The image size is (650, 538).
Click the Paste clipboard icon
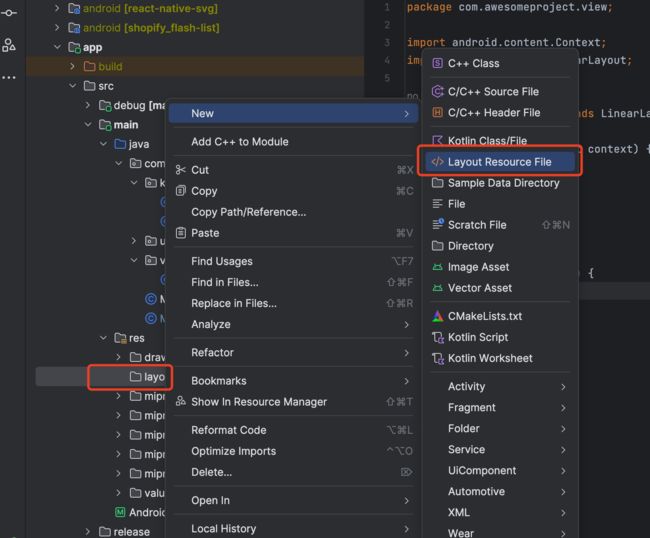coord(180,233)
